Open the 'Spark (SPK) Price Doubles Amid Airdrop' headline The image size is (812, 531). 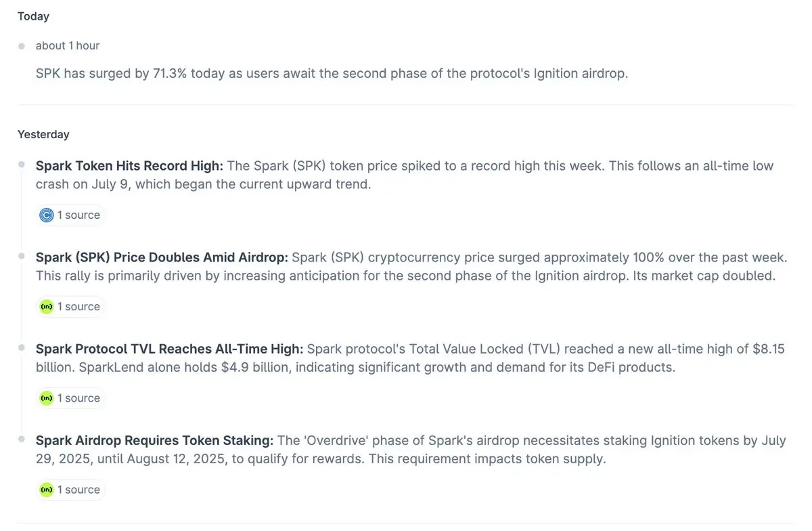point(162,257)
